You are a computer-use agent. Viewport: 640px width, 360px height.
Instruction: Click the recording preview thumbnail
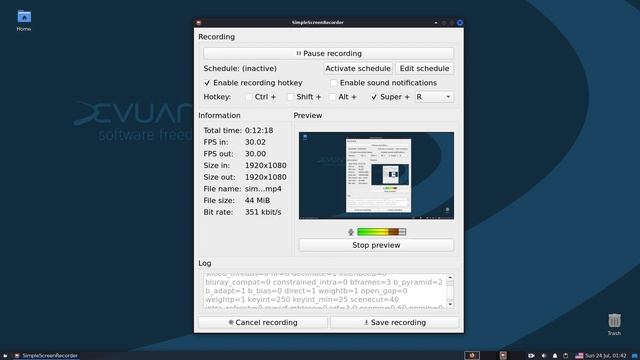click(376, 176)
